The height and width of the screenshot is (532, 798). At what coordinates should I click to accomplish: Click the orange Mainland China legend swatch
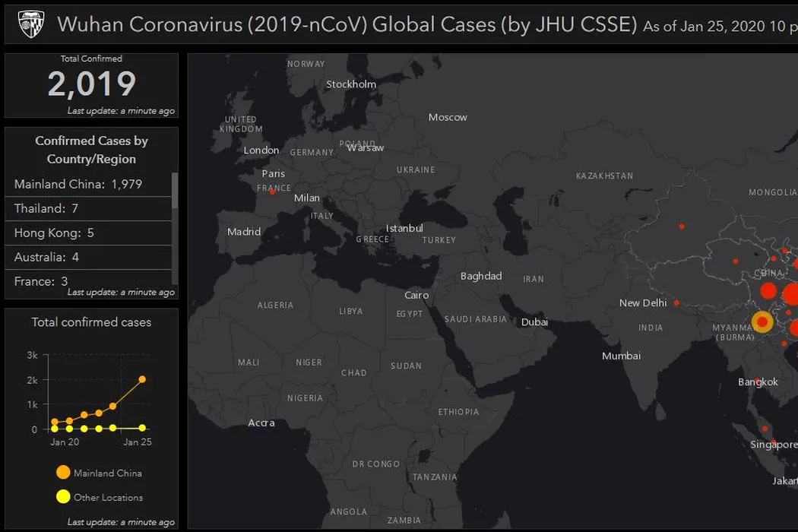63,473
